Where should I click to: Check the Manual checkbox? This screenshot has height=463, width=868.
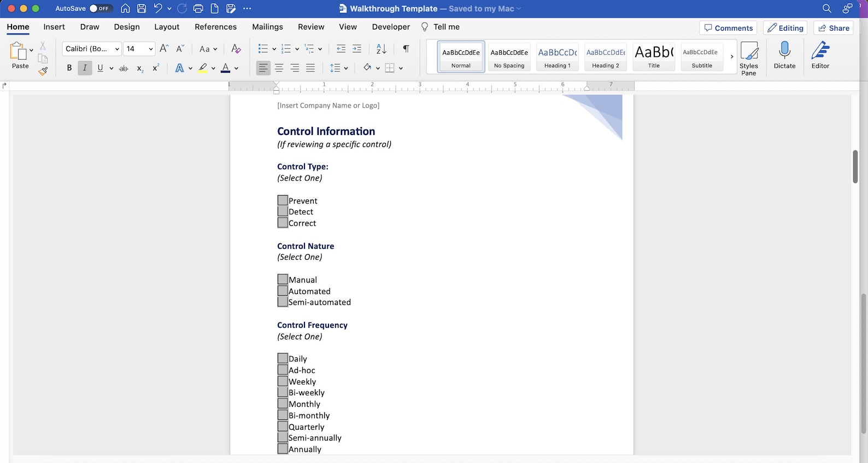(x=283, y=279)
